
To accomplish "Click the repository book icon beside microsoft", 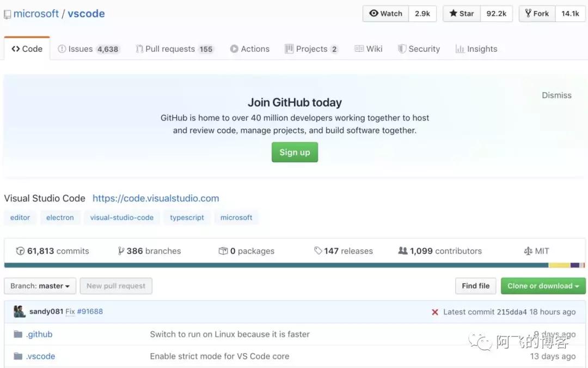I will (7, 14).
